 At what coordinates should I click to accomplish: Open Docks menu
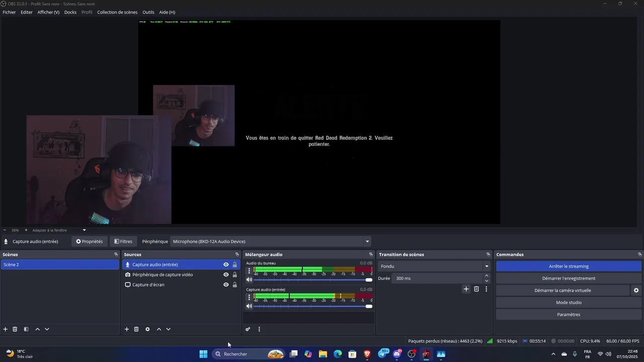70,12
